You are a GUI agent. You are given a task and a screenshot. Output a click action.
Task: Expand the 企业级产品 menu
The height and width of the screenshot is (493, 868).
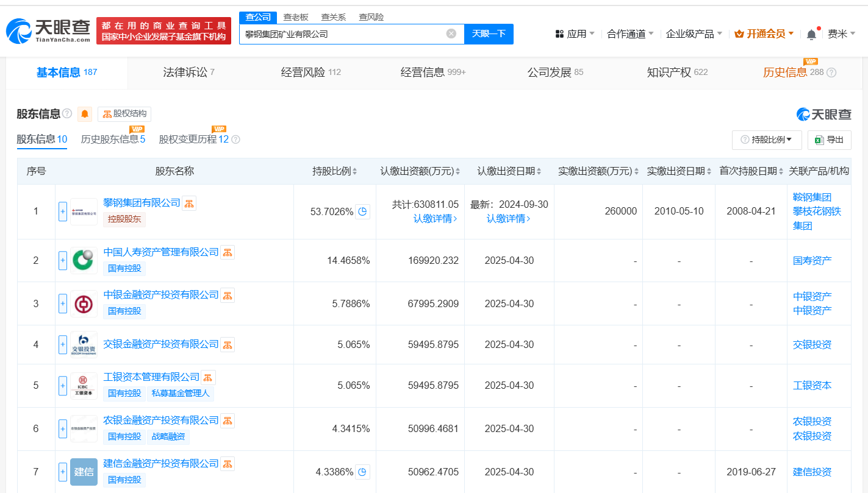click(694, 34)
